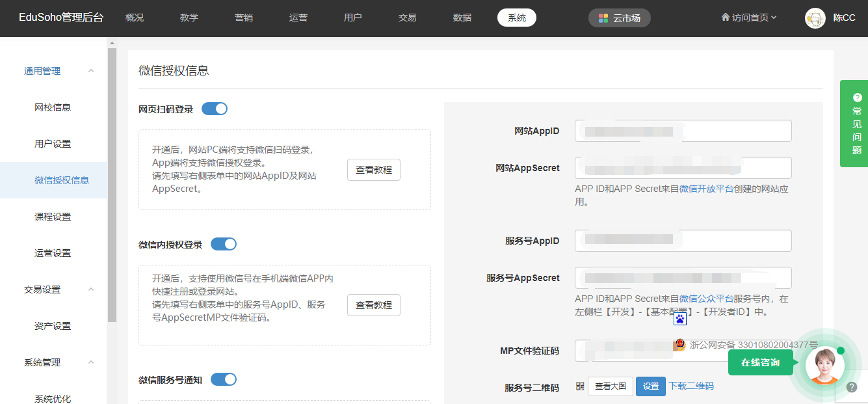Open the 数据 top menu
Viewport: 868px width, 404px height.
pos(462,18)
